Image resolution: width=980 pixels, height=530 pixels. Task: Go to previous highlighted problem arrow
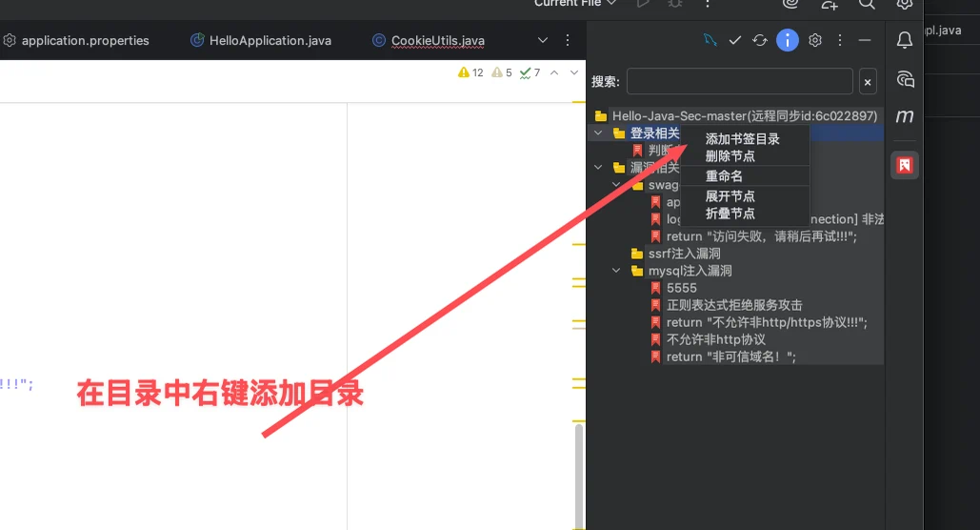coord(554,72)
